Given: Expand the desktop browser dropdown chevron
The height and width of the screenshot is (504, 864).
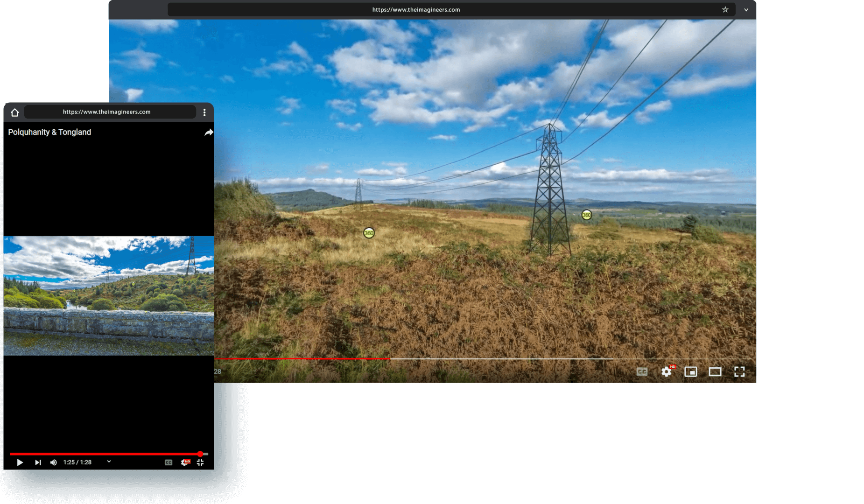Looking at the screenshot, I should [746, 10].
